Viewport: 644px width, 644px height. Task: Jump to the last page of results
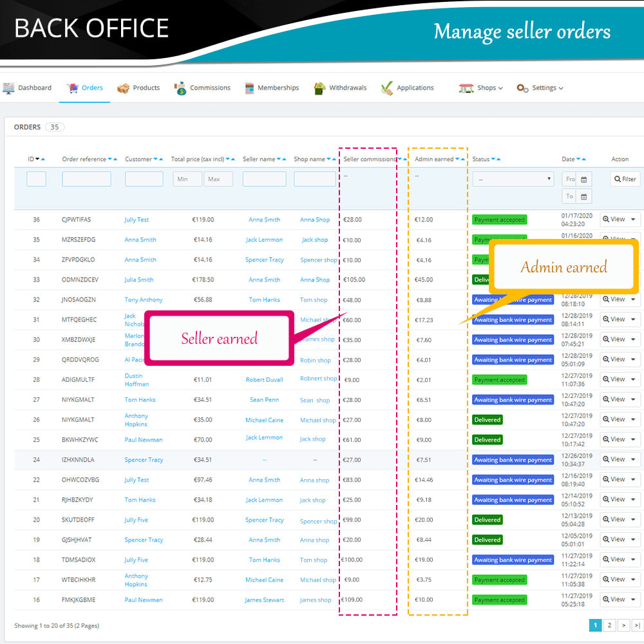tap(637, 625)
